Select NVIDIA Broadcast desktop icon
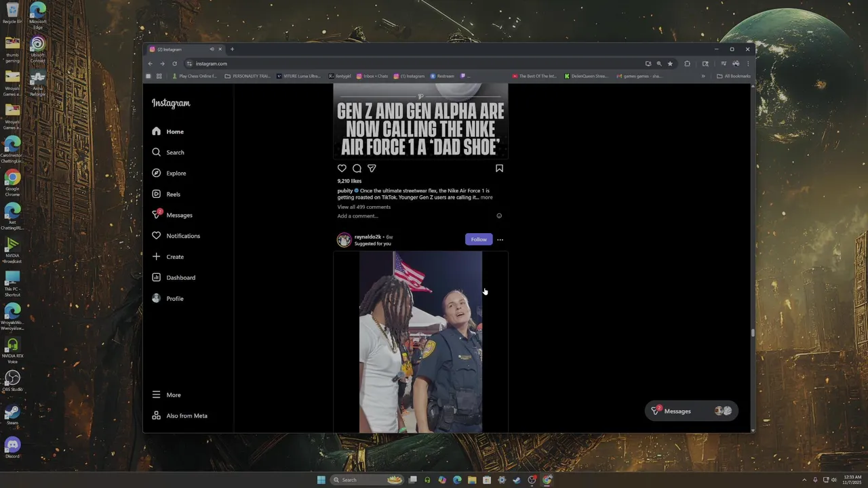Image resolution: width=868 pixels, height=488 pixels. (x=12, y=249)
